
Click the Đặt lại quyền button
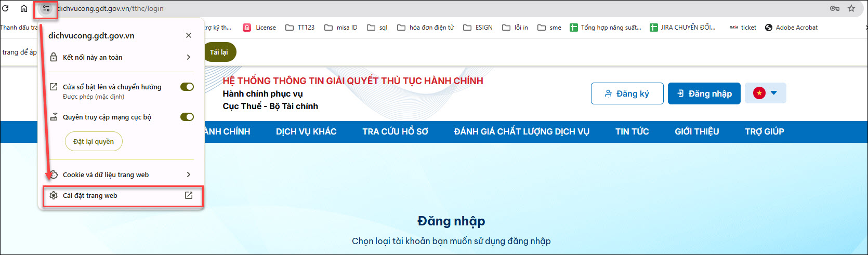[x=94, y=141]
